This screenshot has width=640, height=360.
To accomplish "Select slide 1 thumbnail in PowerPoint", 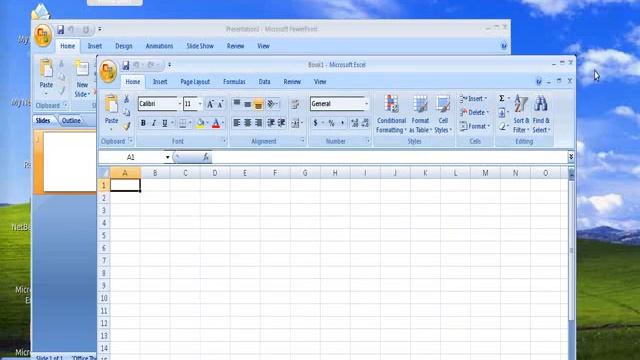I will pos(69,162).
